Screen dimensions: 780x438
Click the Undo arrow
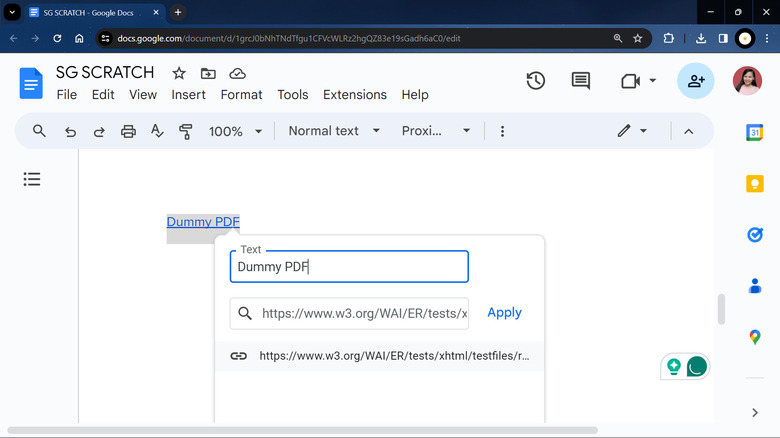click(x=70, y=131)
